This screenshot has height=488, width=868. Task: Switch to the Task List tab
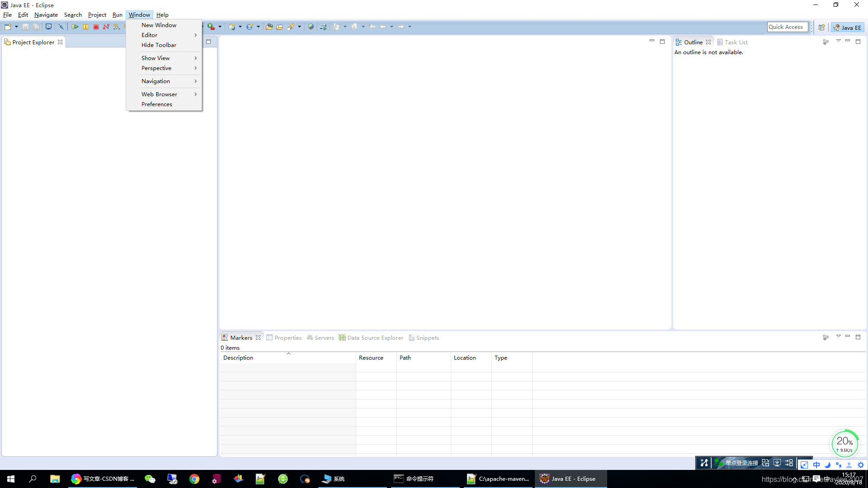[732, 42]
